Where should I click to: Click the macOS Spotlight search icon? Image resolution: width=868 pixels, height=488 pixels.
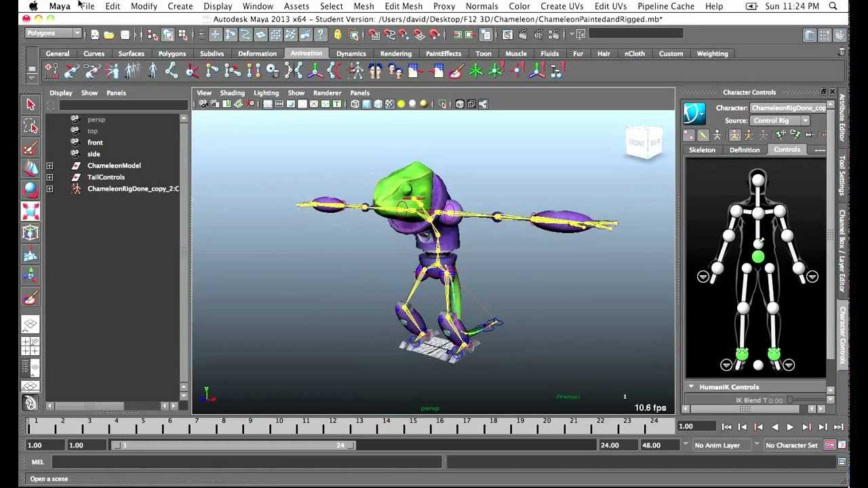click(x=833, y=6)
